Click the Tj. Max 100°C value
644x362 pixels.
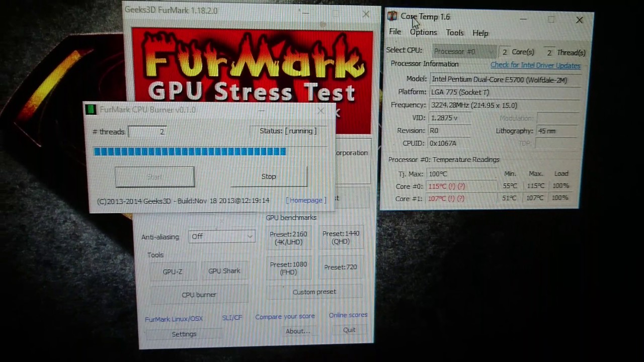point(438,174)
